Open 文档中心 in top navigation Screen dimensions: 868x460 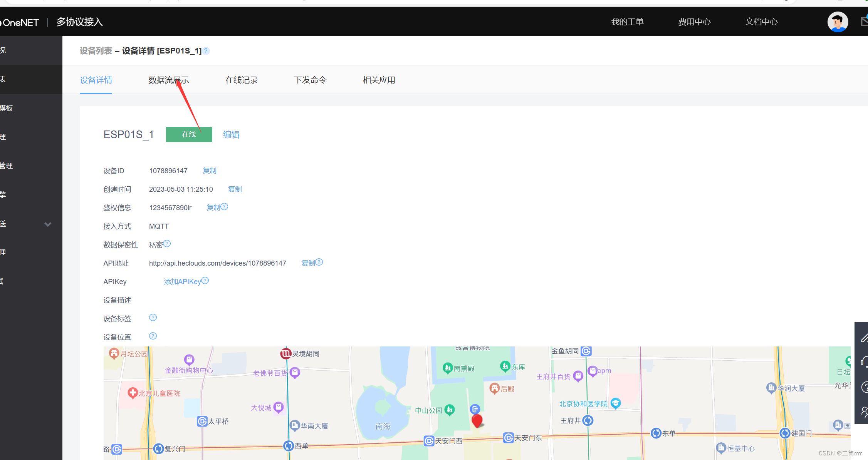761,22
